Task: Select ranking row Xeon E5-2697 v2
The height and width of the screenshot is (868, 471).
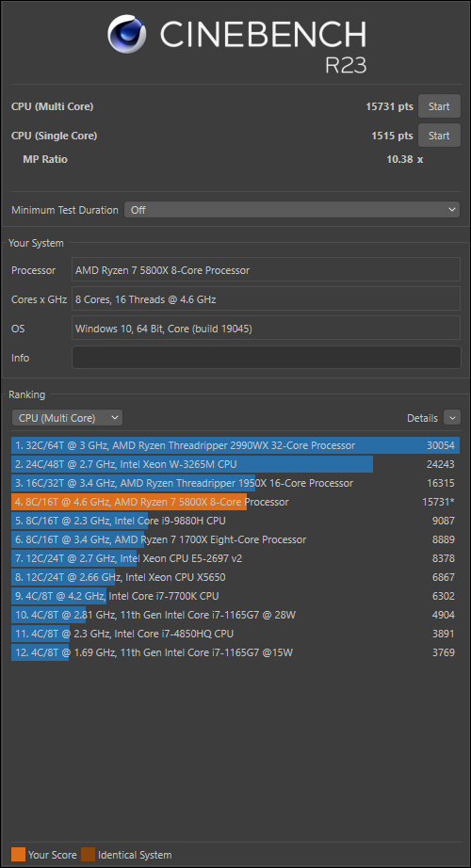Action: click(235, 558)
